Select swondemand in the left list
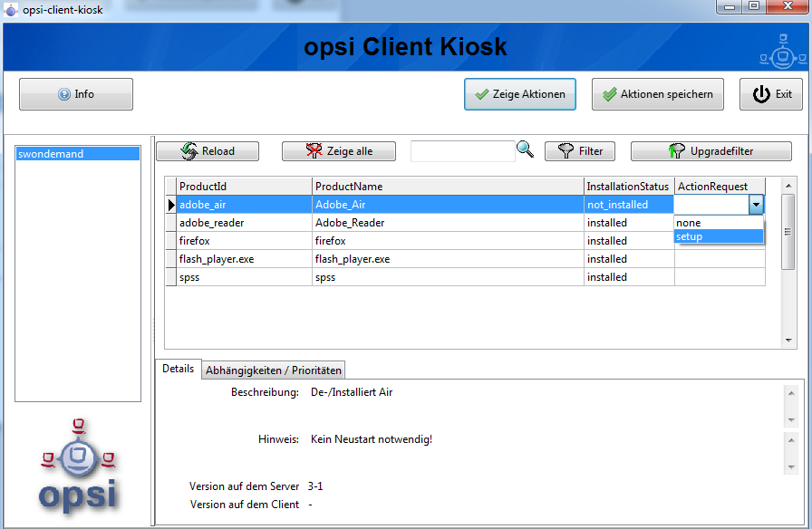 coord(78,154)
